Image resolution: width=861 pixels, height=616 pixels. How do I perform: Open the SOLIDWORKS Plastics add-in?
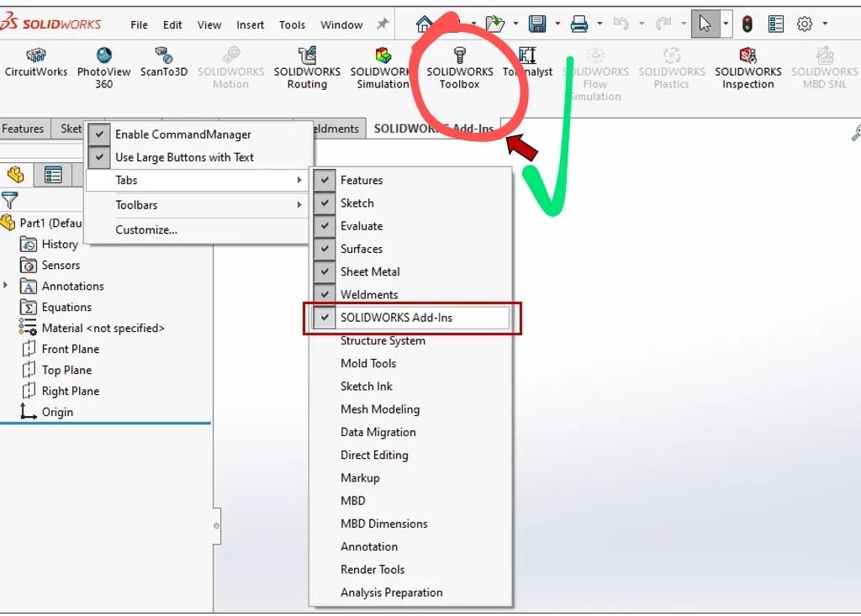tap(672, 67)
